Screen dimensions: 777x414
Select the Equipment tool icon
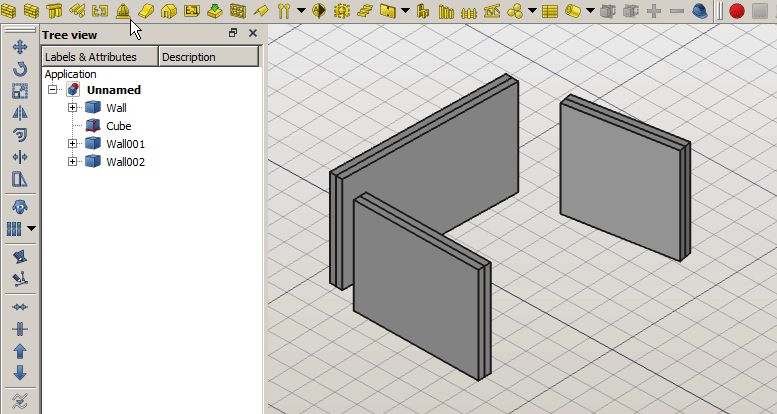pyautogui.click(x=423, y=10)
